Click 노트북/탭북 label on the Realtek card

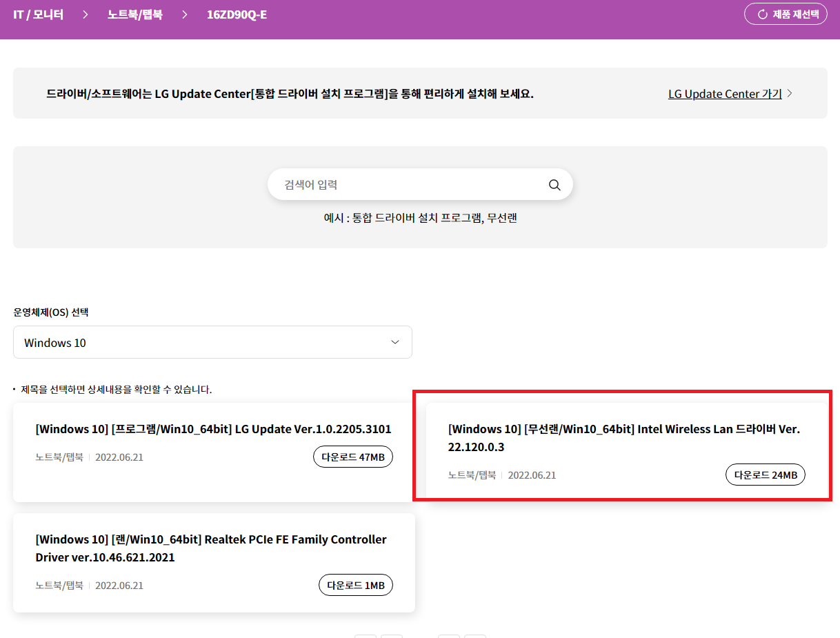pyautogui.click(x=59, y=585)
